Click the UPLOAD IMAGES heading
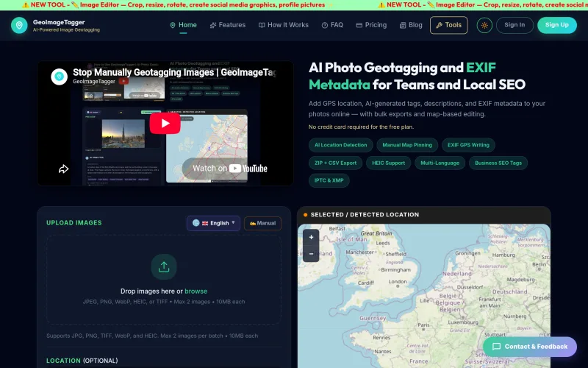Screen dimensions: 588x368 [x=74, y=223]
